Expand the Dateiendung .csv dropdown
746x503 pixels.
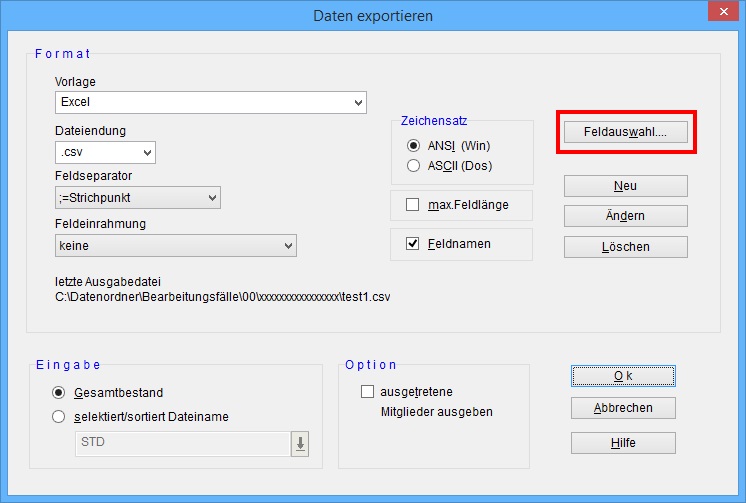coord(105,152)
